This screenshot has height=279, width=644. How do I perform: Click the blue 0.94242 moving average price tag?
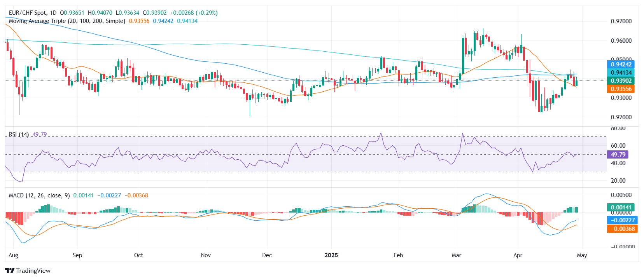point(621,65)
